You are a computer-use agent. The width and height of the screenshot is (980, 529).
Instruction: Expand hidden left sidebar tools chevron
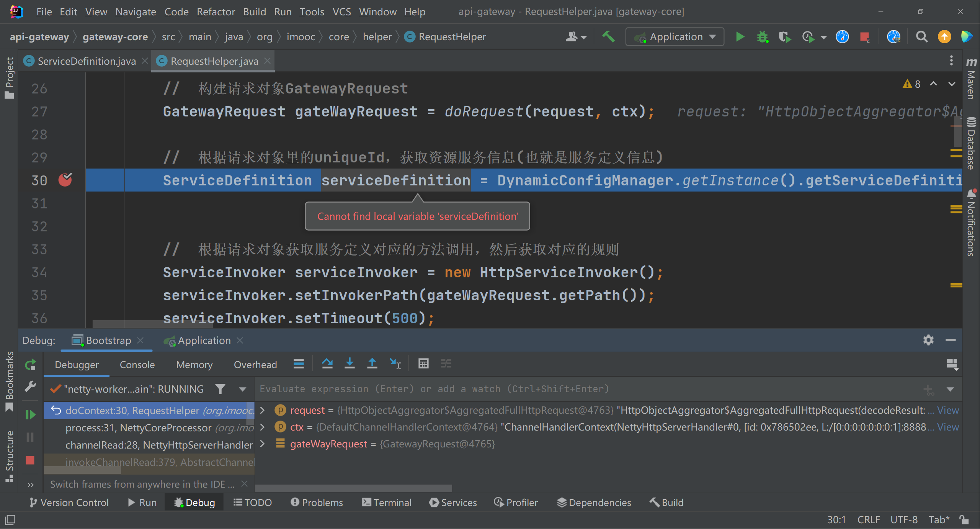tap(31, 485)
